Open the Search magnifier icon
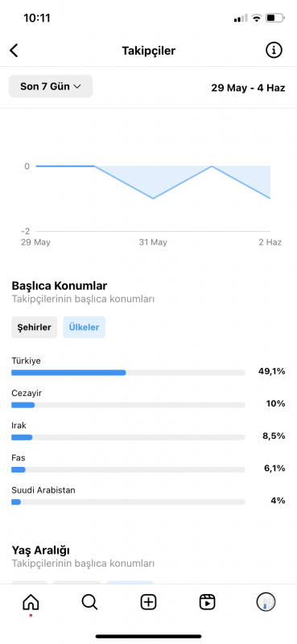This screenshot has width=297, height=644. 89,602
